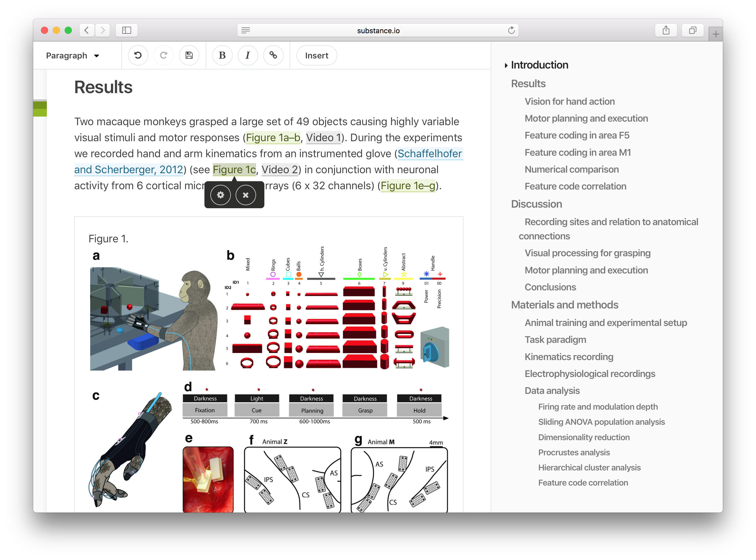Toggle bold formatting
756x560 pixels.
pos(222,55)
